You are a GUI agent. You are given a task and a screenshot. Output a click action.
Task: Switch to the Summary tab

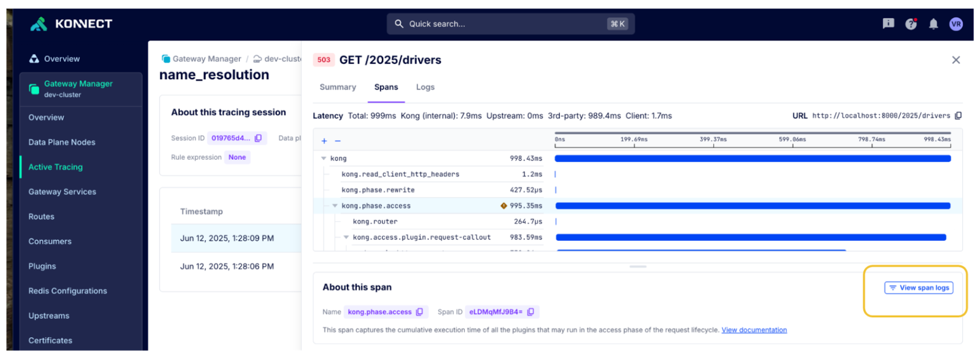coord(338,87)
